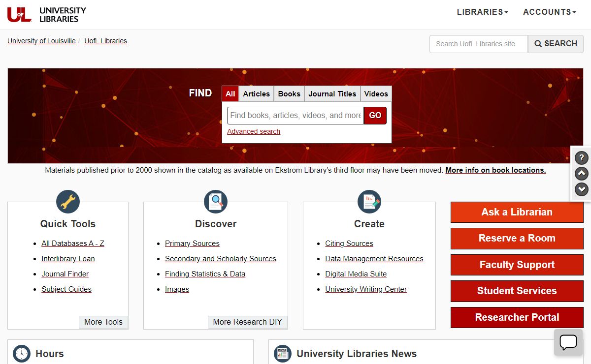
Task: Click the Reserve a Room button
Action: [x=517, y=238]
